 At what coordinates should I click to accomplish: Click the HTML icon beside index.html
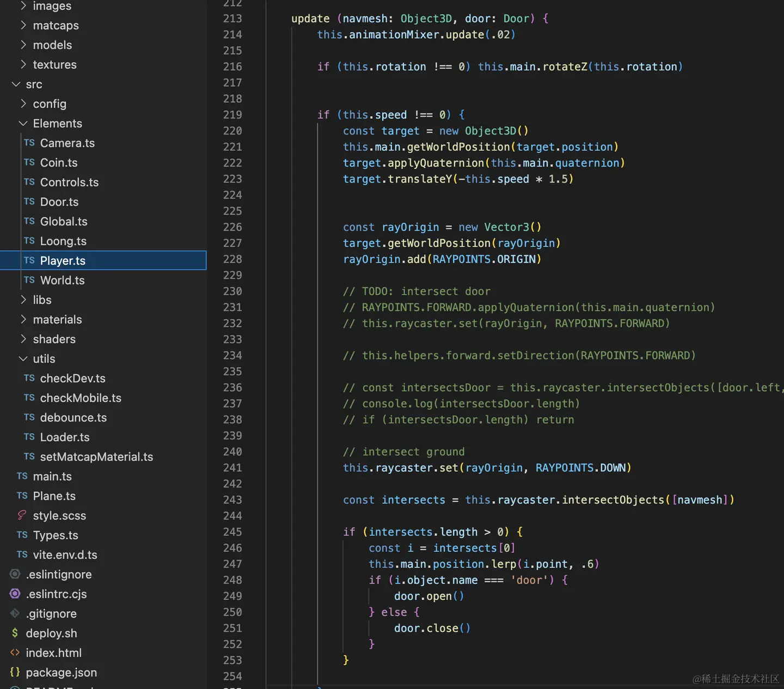(x=15, y=653)
